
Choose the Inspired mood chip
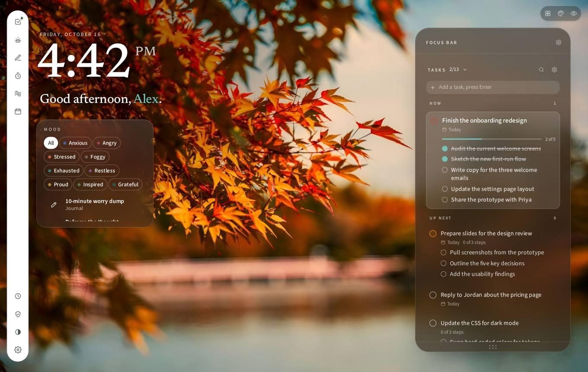[90, 185]
